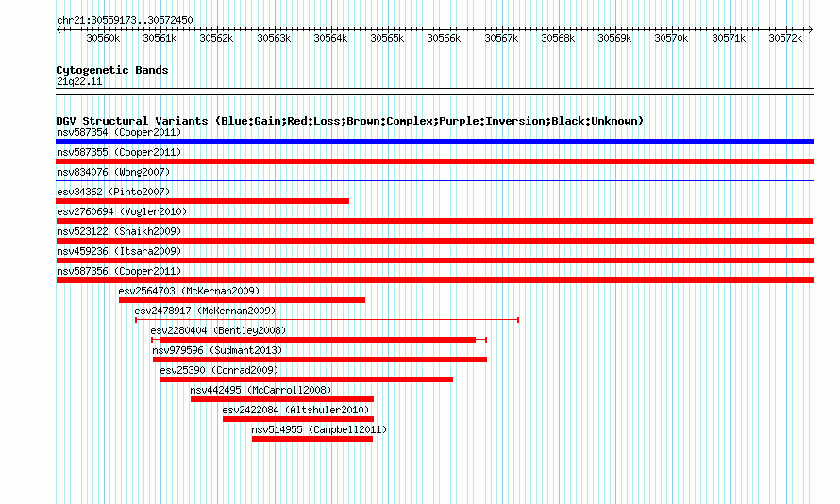This screenshot has height=504, width=840.
Task: Click the 30569k ruler tick label
Action: click(x=614, y=38)
